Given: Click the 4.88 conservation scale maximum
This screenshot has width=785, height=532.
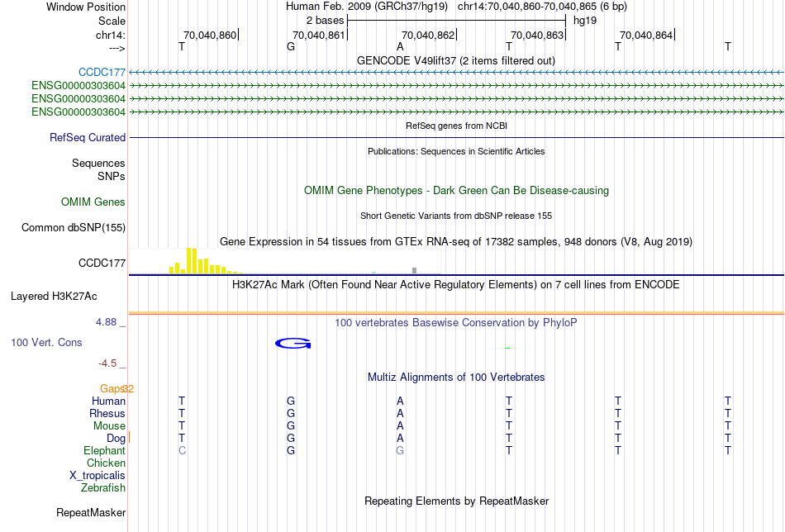Looking at the screenshot, I should coord(106,322).
